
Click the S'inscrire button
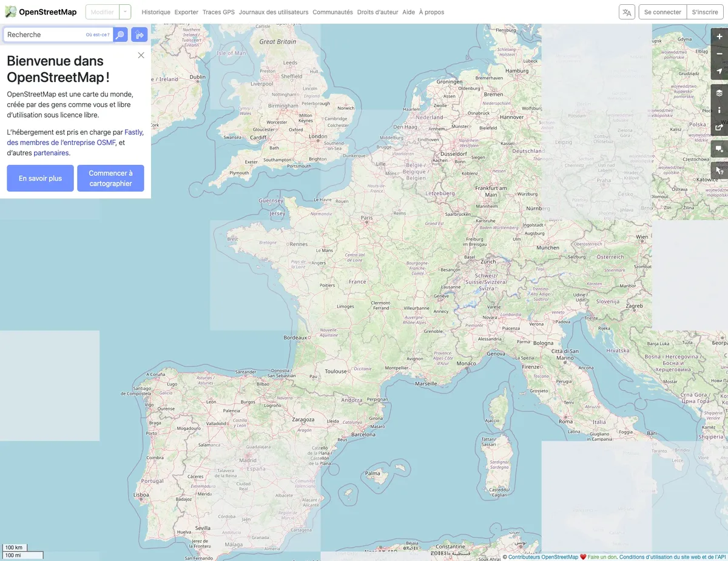[705, 12]
